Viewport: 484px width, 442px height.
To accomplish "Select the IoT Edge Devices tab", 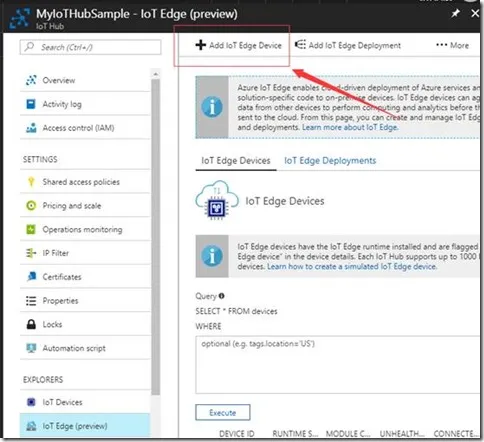I will pos(236,161).
